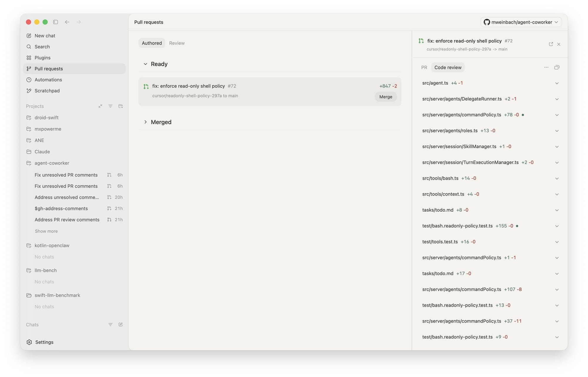The image size is (588, 377).
Task: Click the back navigation arrow
Action: 67,22
